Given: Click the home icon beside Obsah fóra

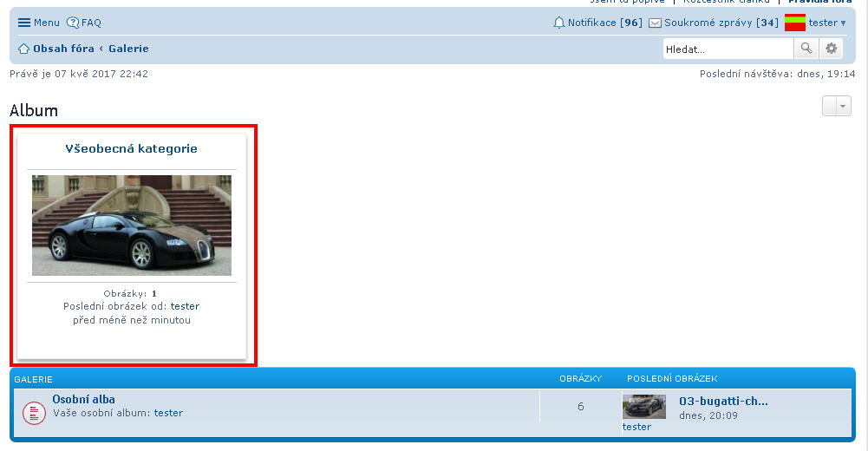Looking at the screenshot, I should (x=24, y=49).
